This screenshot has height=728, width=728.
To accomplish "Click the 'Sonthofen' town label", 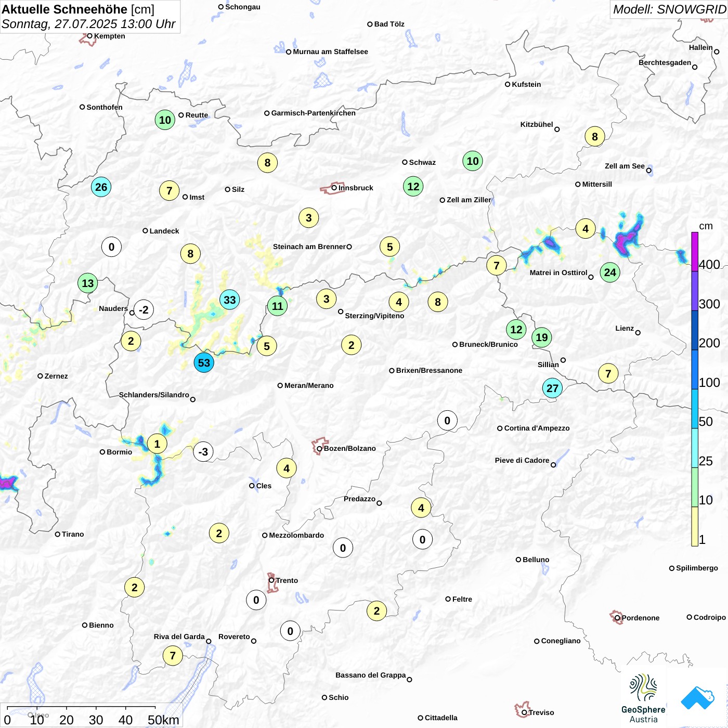I will pos(105,107).
